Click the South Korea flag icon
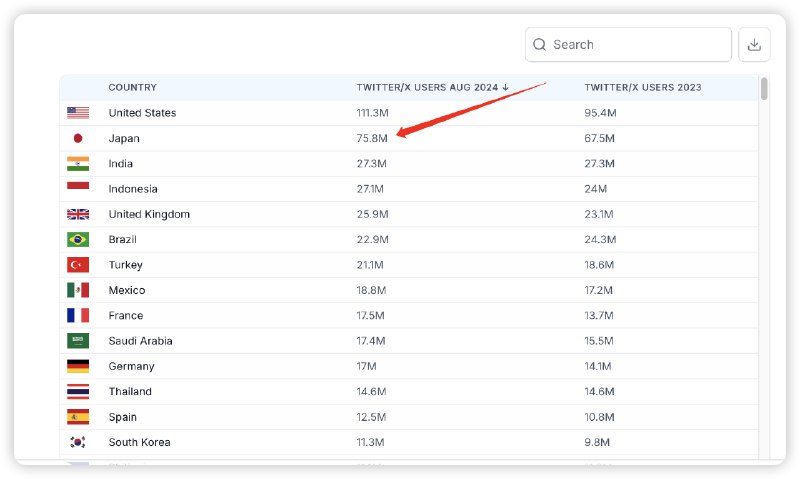This screenshot has height=479, width=800. point(78,442)
